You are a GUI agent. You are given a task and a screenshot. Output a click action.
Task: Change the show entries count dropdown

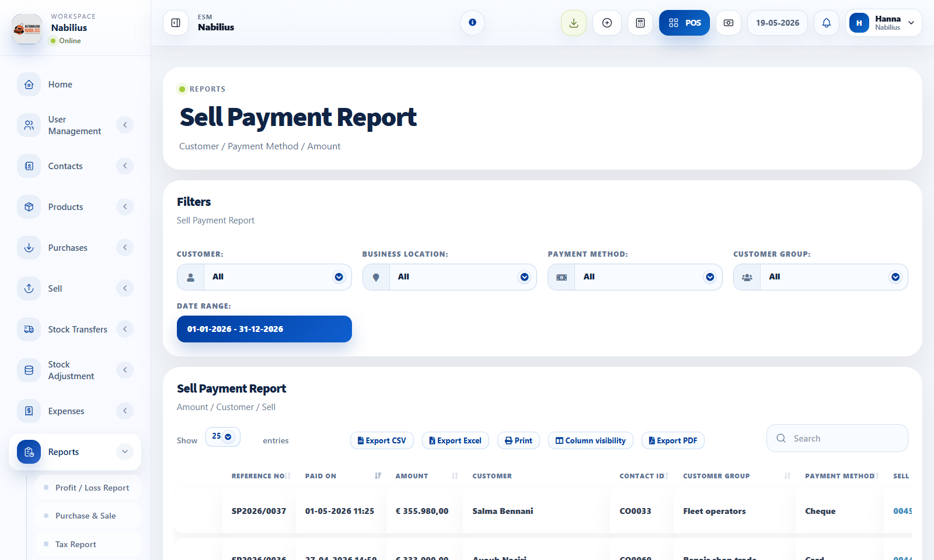(222, 436)
